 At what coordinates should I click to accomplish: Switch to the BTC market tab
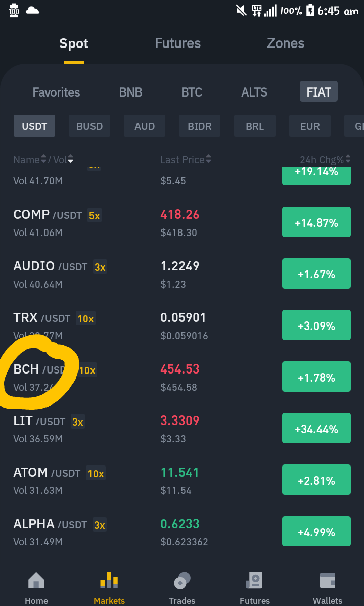tap(192, 92)
